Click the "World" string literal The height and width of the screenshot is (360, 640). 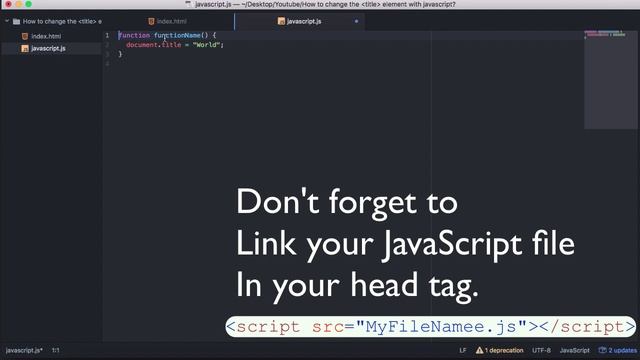207,45
